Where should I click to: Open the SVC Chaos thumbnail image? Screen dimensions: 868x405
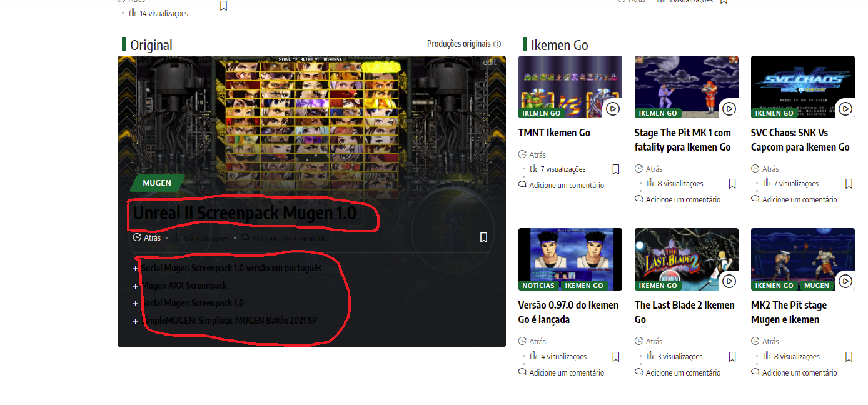(803, 87)
